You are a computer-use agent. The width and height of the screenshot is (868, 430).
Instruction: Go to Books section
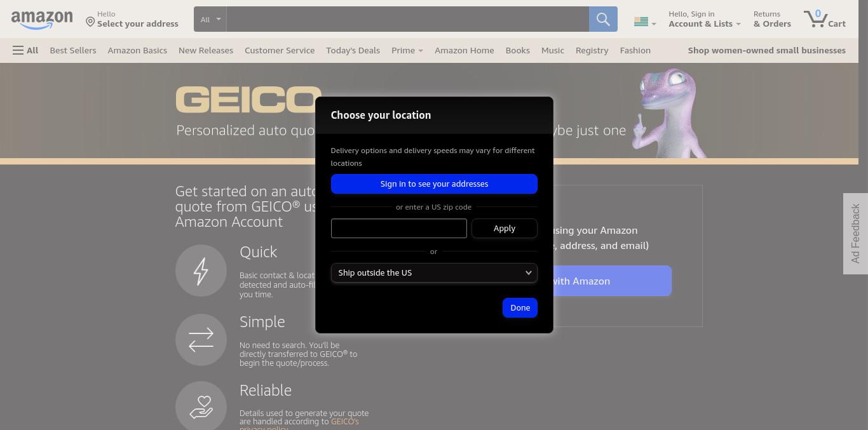point(518,50)
